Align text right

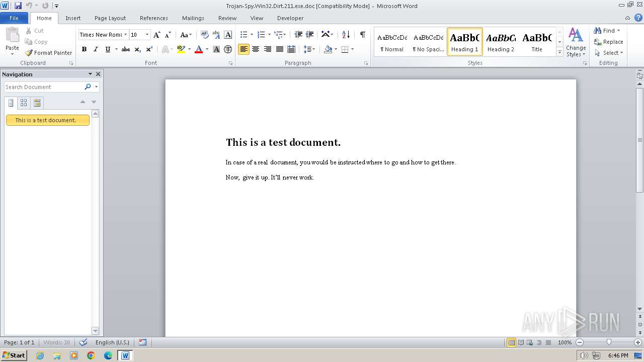pos(268,49)
